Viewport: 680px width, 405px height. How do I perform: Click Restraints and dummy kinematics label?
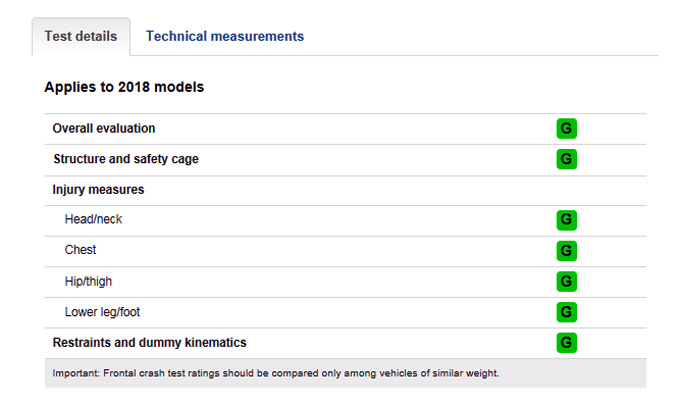coord(150,343)
